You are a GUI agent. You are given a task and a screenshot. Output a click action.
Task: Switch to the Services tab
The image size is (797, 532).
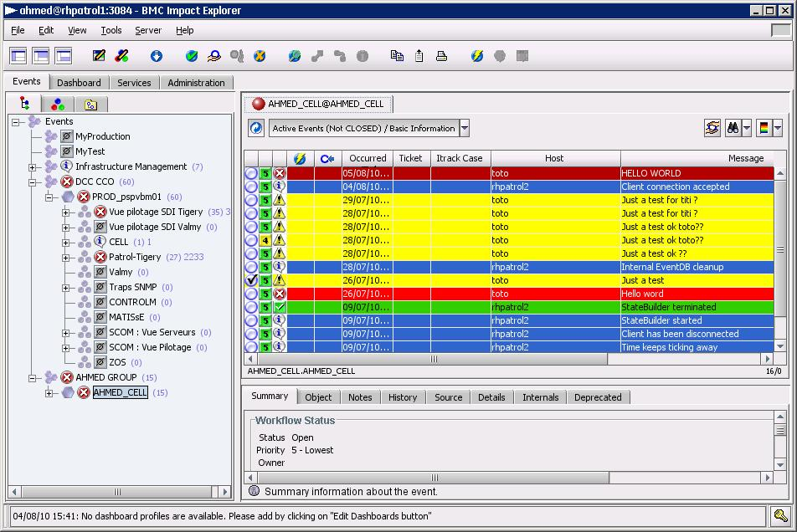coord(134,83)
